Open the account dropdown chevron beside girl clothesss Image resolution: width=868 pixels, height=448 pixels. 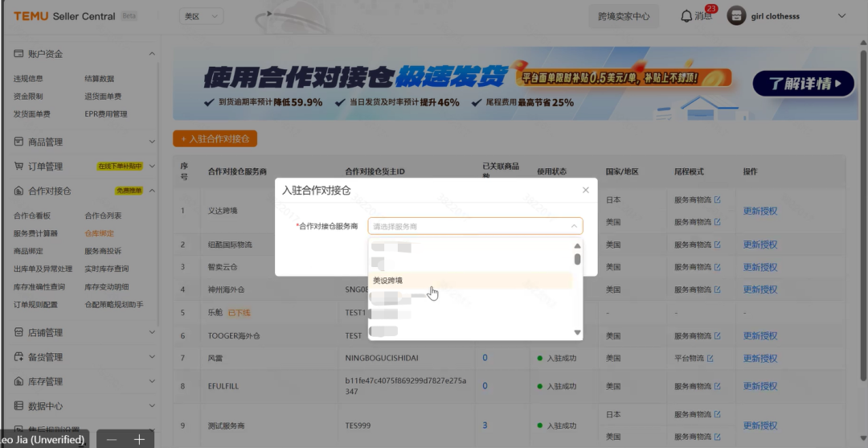pyautogui.click(x=842, y=16)
